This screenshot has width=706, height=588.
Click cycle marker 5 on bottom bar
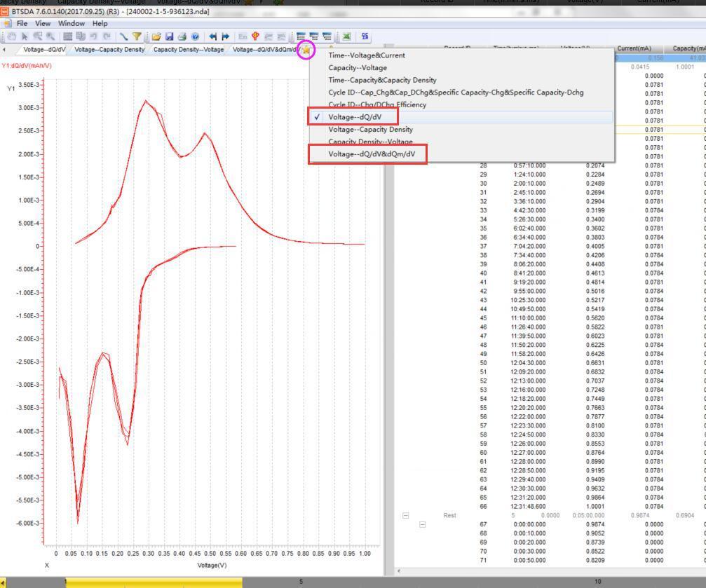tap(301, 582)
